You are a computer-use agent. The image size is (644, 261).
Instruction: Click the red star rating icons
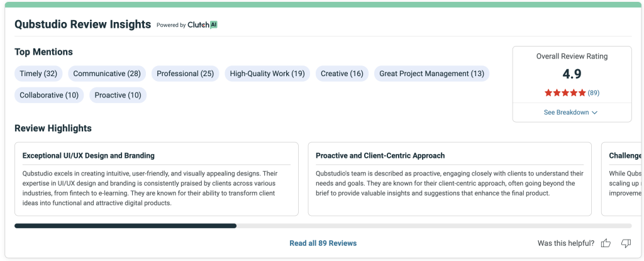565,92
